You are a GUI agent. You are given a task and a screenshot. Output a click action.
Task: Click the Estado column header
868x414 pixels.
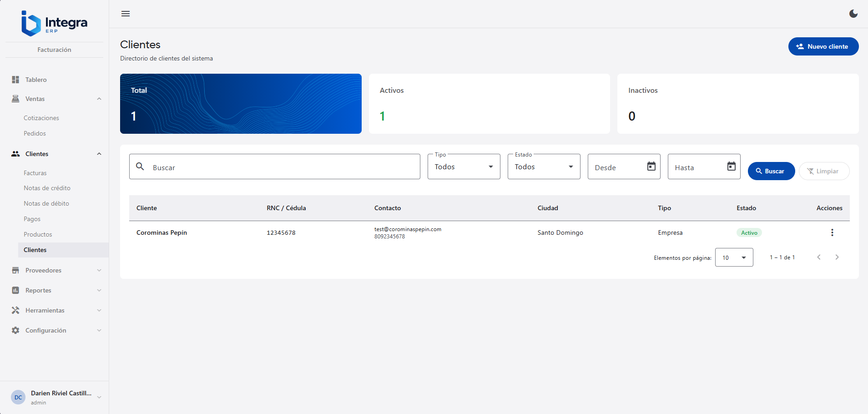click(x=746, y=208)
